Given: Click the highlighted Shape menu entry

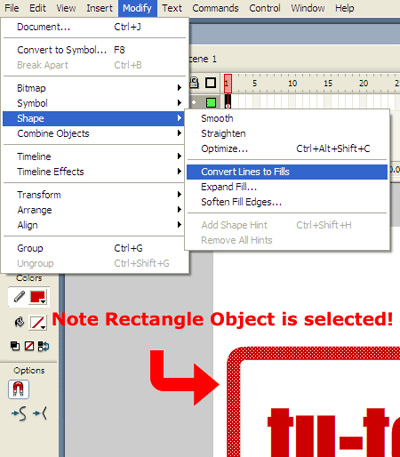Looking at the screenshot, I should [94, 118].
